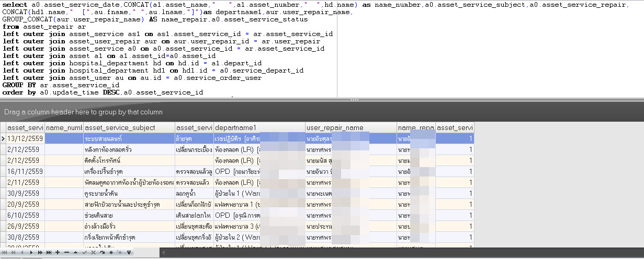Select the status cell 1 in 13/12/2559 row
The height and width of the screenshot is (259, 644).
pyautogui.click(x=455, y=138)
